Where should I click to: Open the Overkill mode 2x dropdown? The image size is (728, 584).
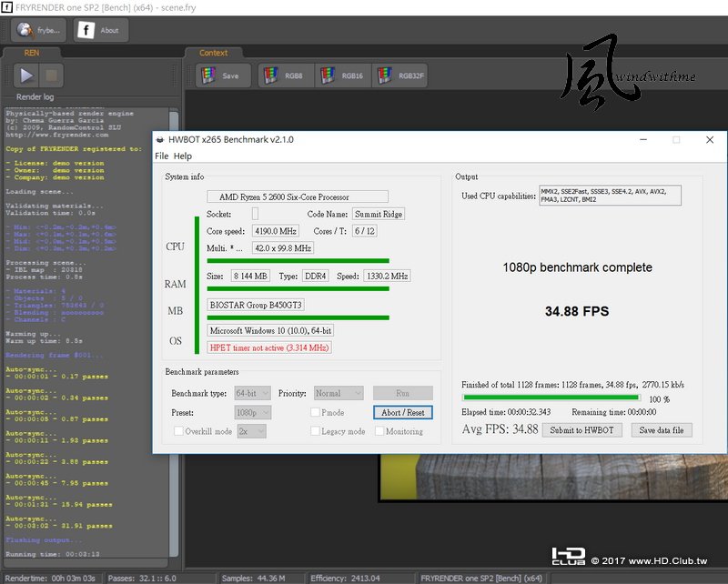point(252,431)
